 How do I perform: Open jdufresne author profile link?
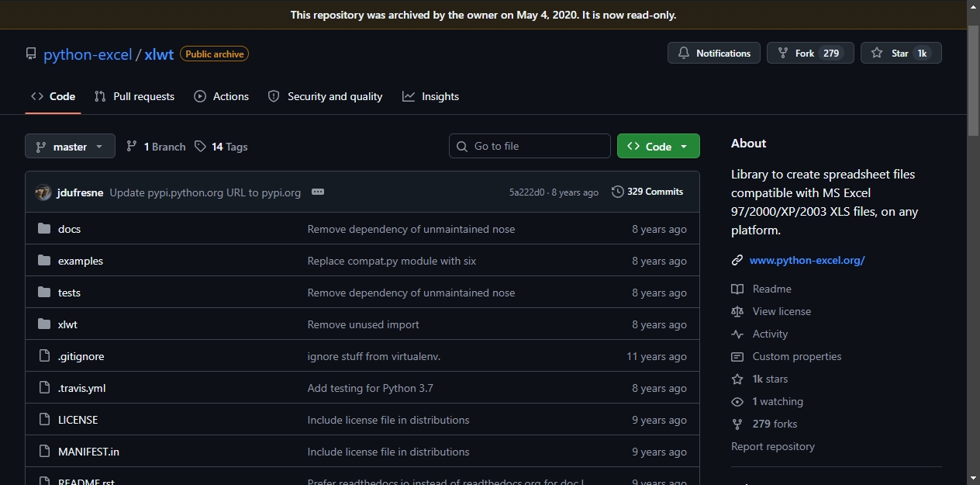coord(80,192)
